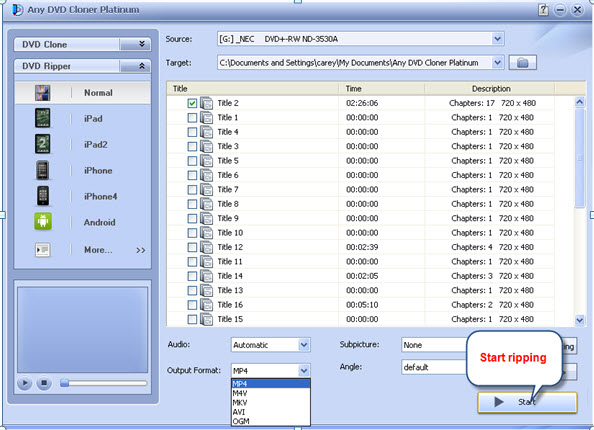Open the Subpicture None dropdown
Viewport: 594px width, 430px height.
click(434, 345)
